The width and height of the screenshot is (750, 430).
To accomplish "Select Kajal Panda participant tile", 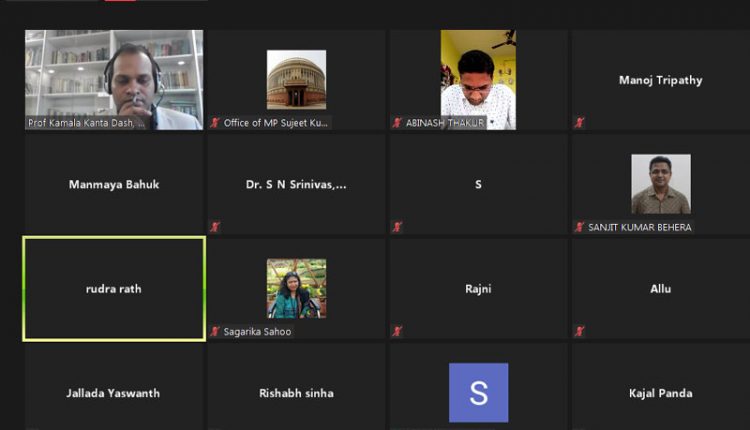I will pos(660,392).
